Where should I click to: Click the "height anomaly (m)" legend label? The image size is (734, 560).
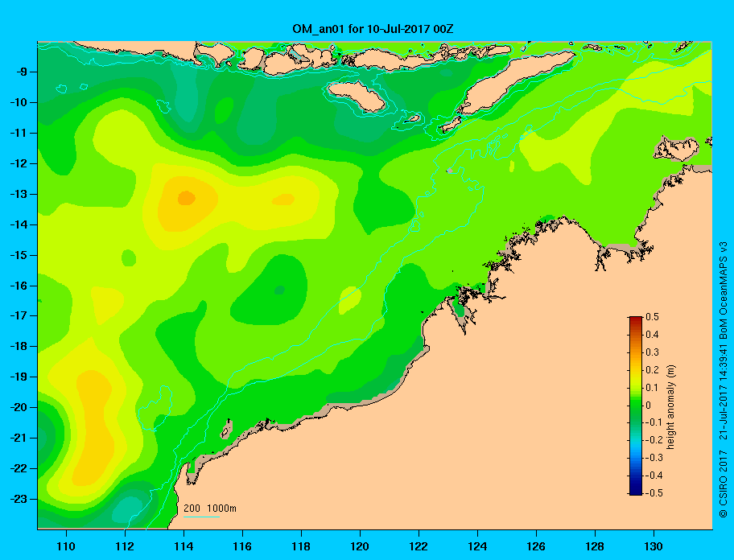(670, 406)
